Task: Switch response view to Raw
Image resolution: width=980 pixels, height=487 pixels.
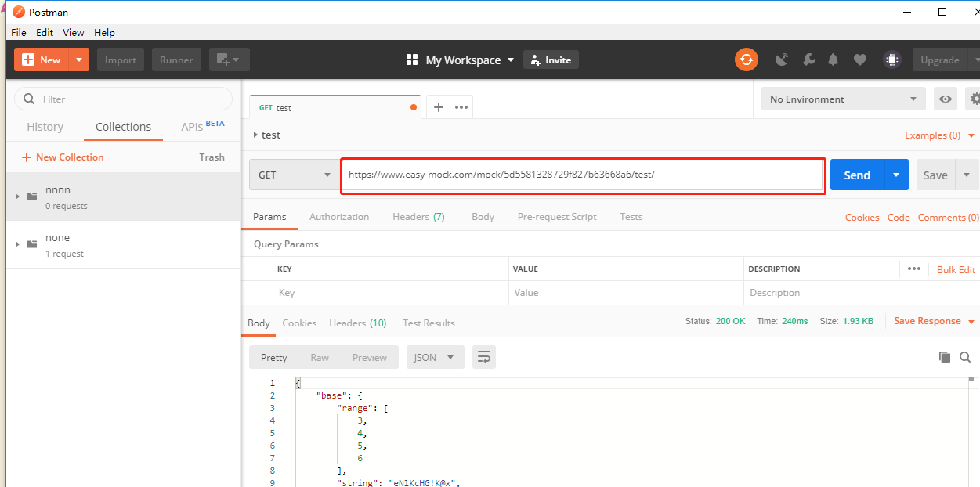Action: point(320,357)
